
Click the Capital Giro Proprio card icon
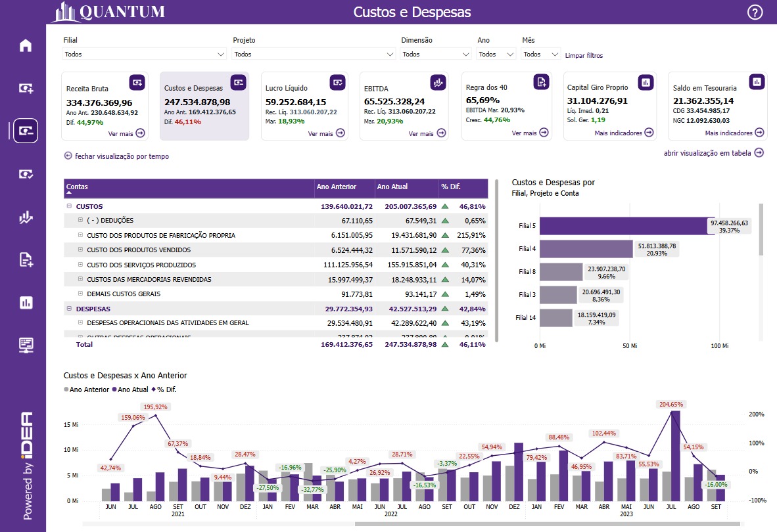point(646,82)
